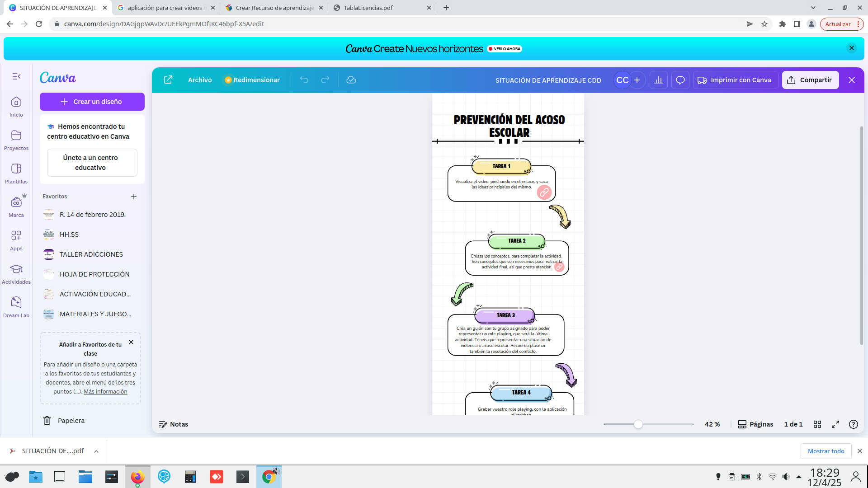Switch to the pages grid view
This screenshot has height=488, width=868.
point(817,424)
